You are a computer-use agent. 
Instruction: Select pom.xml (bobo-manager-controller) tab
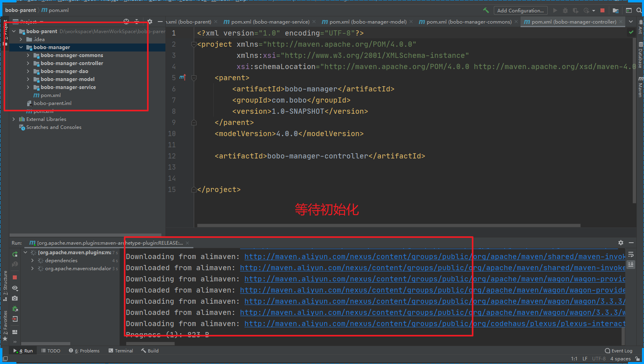(x=570, y=22)
